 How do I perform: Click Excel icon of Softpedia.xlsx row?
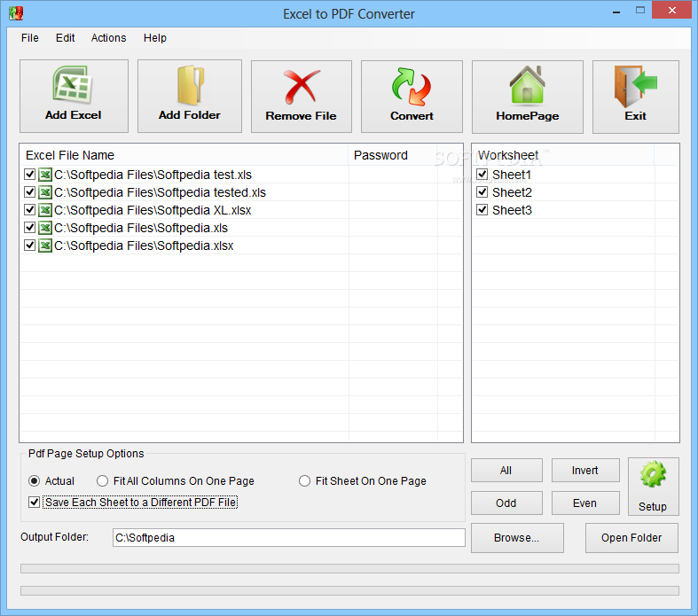pos(45,246)
